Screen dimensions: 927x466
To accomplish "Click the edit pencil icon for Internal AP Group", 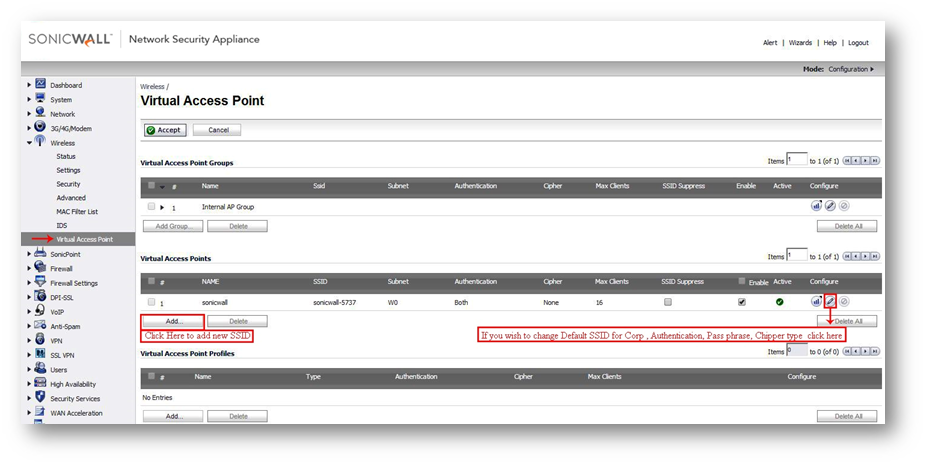I will [x=830, y=206].
